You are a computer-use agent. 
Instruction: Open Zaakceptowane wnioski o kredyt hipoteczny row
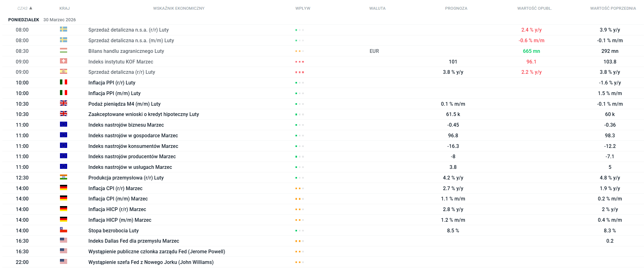coord(143,114)
